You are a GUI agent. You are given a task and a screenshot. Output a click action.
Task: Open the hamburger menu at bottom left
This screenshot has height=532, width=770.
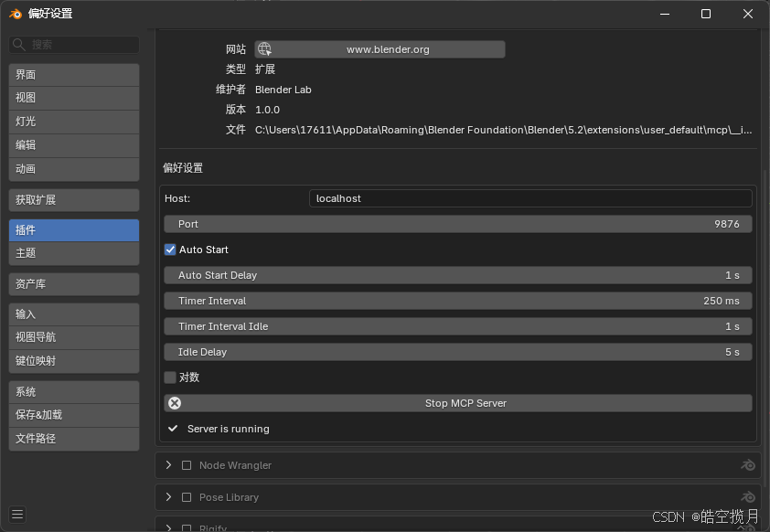(x=17, y=514)
